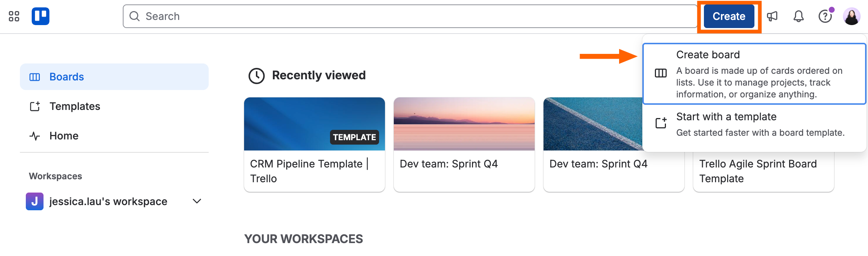868x256 pixels.
Task: Open the sunset Dev team: Sprint Q4 board
Action: tap(464, 144)
